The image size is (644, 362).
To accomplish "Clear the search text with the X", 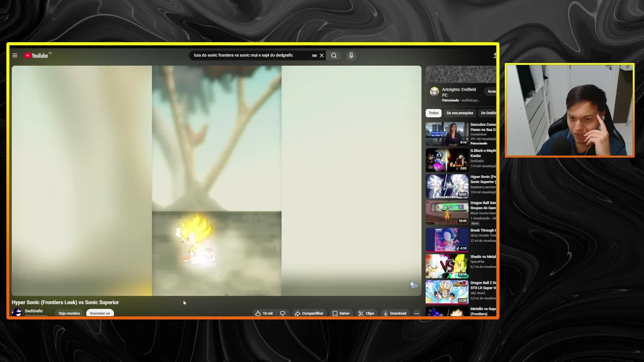I will [321, 56].
